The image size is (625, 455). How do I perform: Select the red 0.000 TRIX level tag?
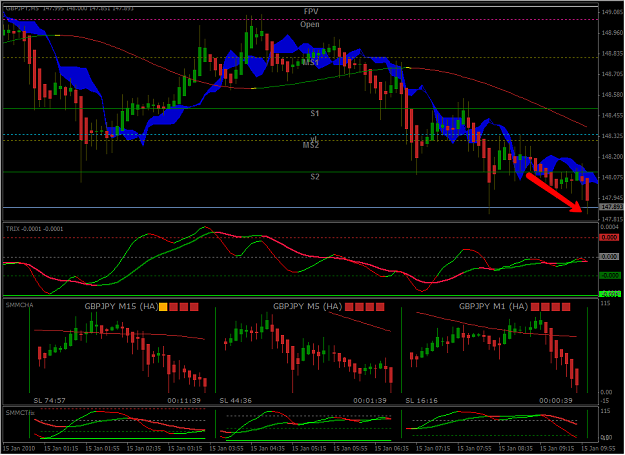click(x=609, y=237)
